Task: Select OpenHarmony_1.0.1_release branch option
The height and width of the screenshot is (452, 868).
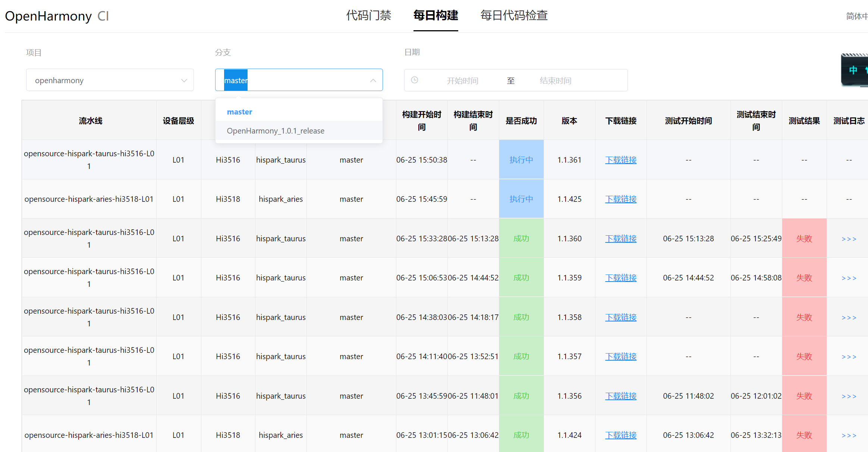Action: [x=276, y=131]
